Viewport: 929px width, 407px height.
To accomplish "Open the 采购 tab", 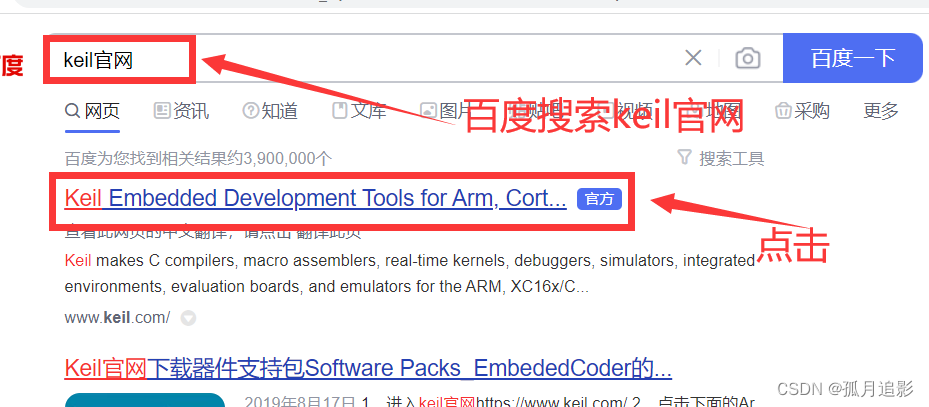I will pyautogui.click(x=803, y=111).
